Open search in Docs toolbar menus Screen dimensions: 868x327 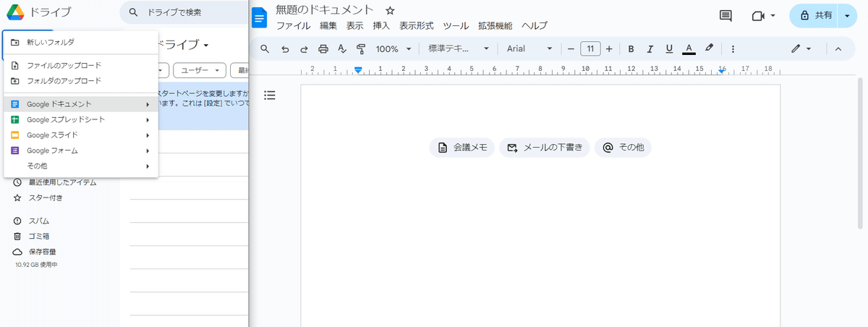[265, 48]
